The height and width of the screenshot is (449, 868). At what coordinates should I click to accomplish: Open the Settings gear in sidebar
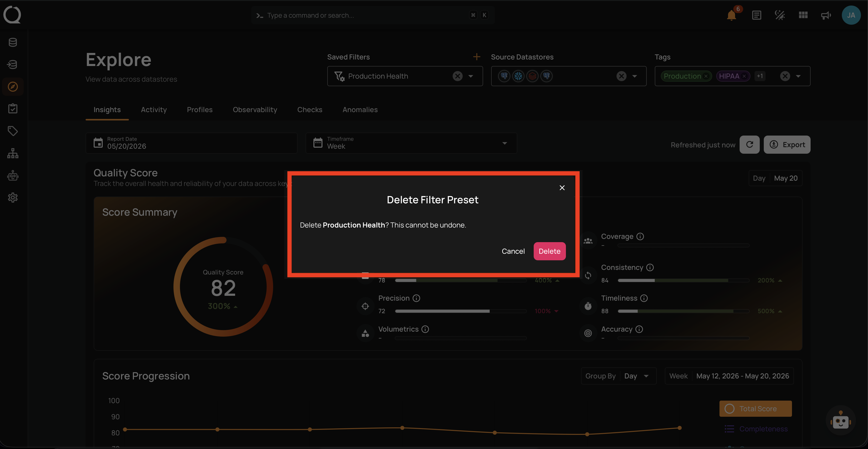tap(13, 198)
